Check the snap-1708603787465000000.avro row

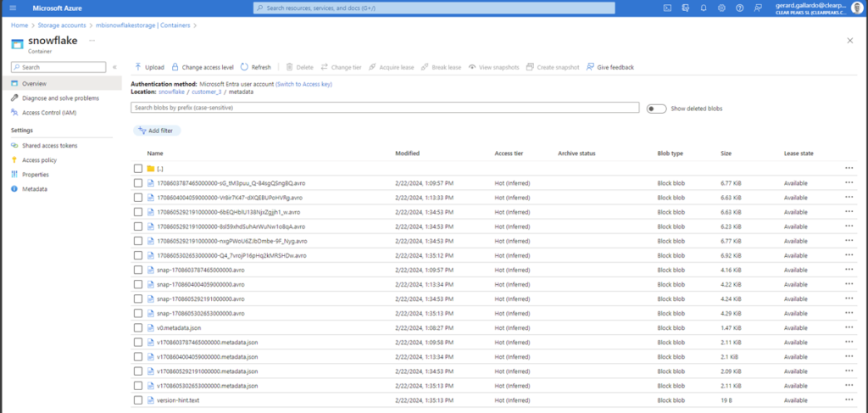pos(138,270)
